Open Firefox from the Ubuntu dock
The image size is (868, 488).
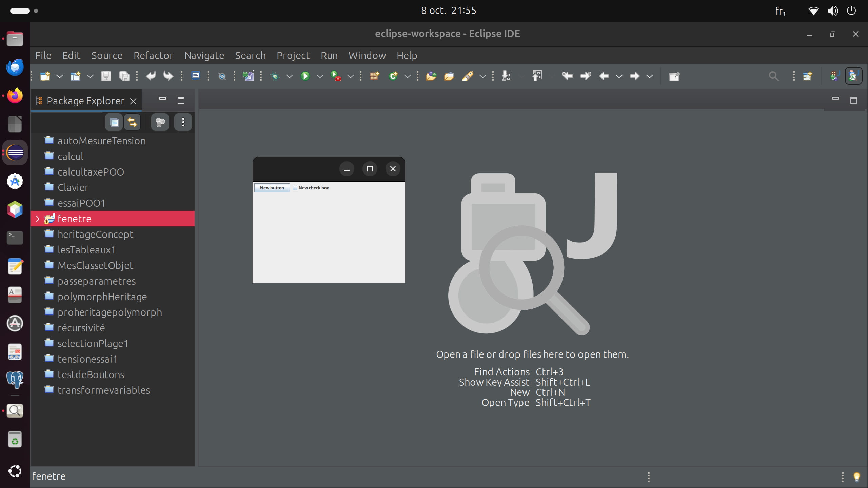click(15, 96)
